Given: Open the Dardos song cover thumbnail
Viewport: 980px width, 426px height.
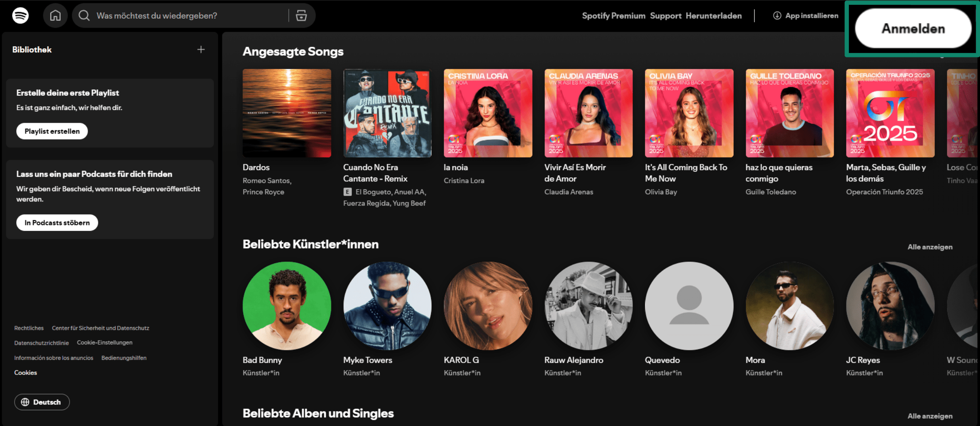Looking at the screenshot, I should coord(287,113).
